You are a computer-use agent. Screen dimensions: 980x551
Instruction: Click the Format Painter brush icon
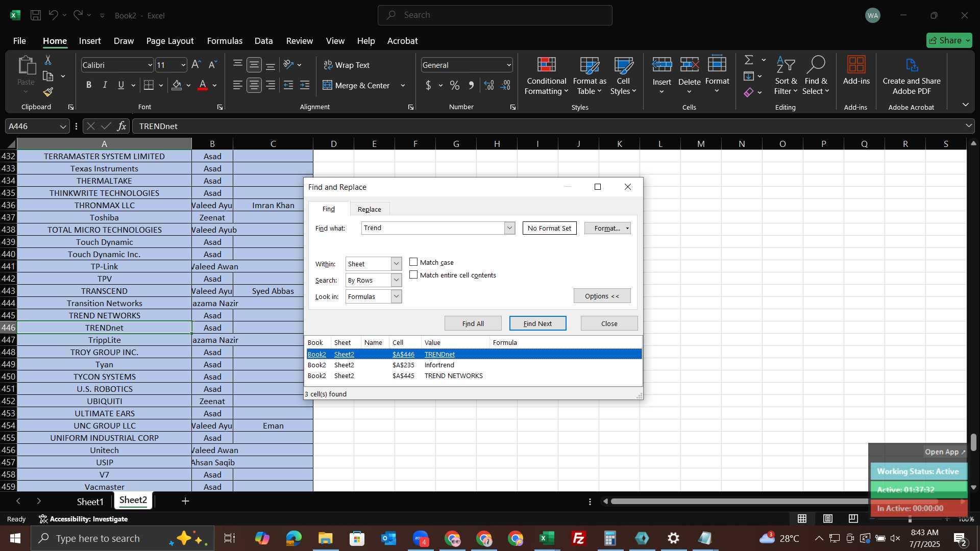click(x=48, y=92)
